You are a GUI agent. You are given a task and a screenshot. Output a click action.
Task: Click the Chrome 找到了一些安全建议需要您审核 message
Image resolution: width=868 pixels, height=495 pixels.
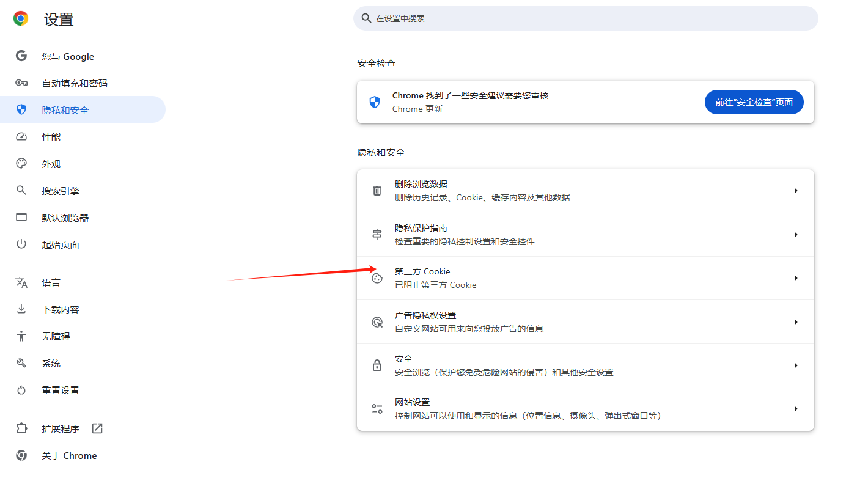tap(470, 95)
